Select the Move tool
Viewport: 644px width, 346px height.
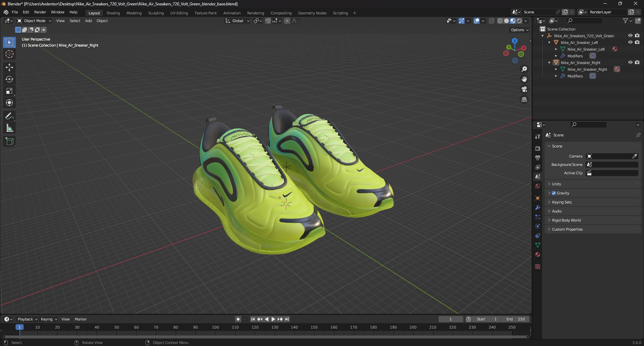pyautogui.click(x=9, y=67)
